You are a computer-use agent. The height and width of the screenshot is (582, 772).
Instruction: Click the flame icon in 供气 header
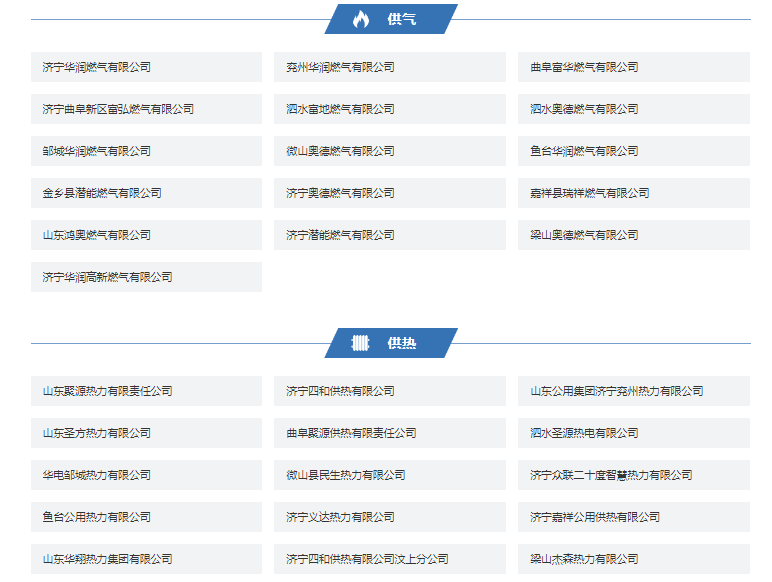point(361,19)
